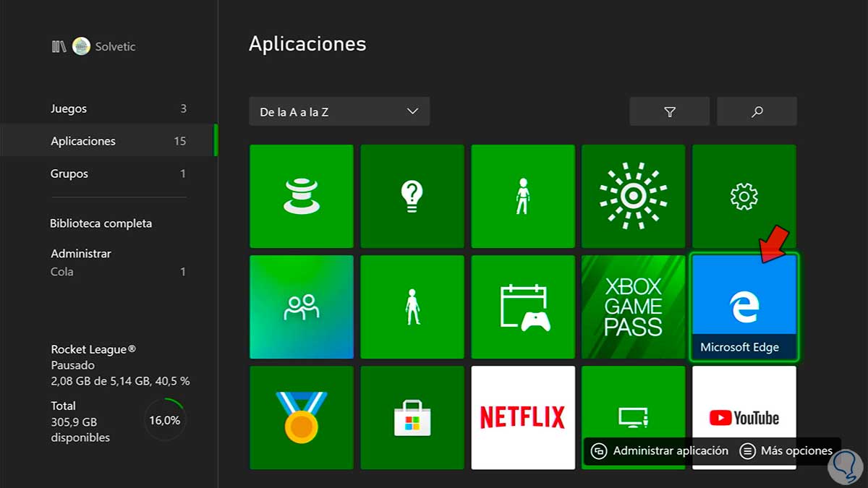Click the filter funnel button
868x488 pixels.
point(670,111)
